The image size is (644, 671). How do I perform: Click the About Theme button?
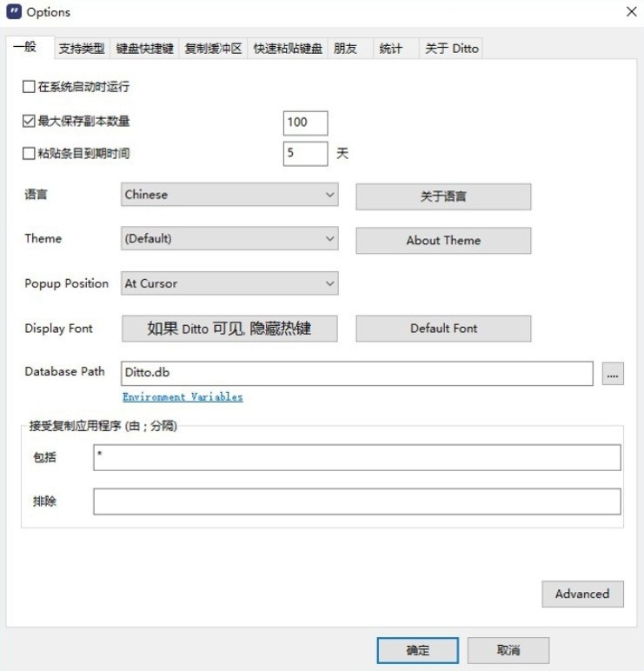pyautogui.click(x=443, y=241)
